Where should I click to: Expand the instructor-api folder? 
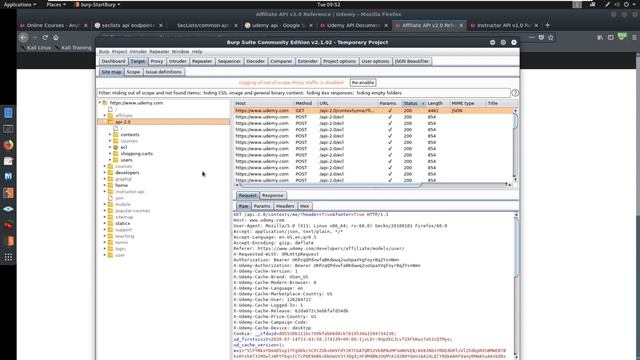click(105, 191)
